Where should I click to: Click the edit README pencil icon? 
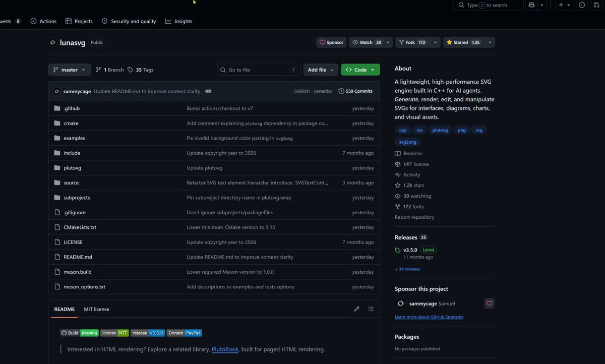pos(356,309)
